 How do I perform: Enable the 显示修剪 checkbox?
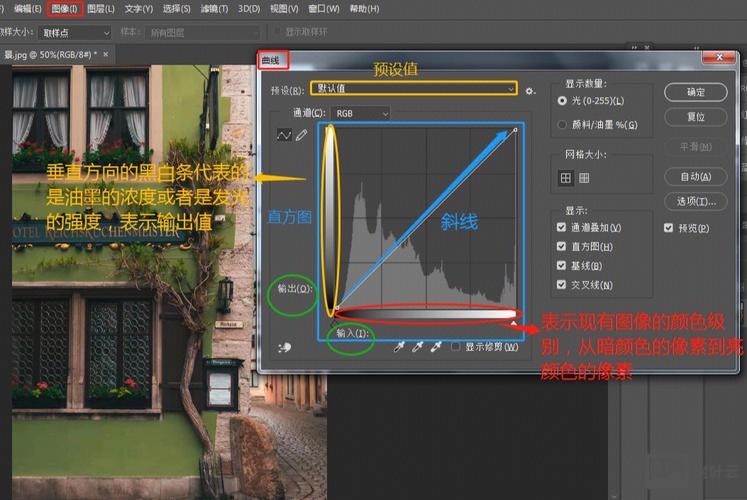tap(456, 347)
